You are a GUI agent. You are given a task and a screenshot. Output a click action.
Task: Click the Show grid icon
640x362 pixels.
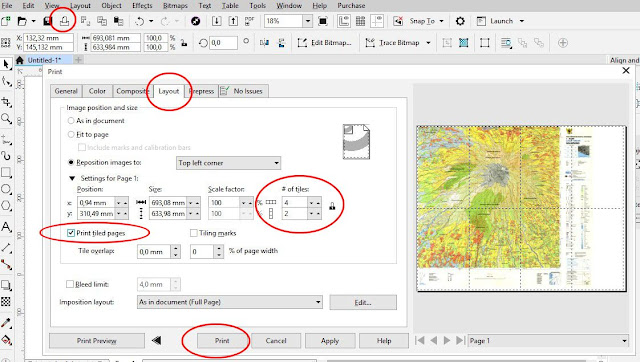(360, 21)
